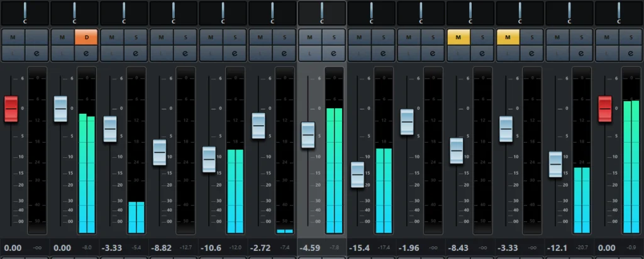644x259 pixels.
Task: Click the peak readout -20.7
Action: 583,248
